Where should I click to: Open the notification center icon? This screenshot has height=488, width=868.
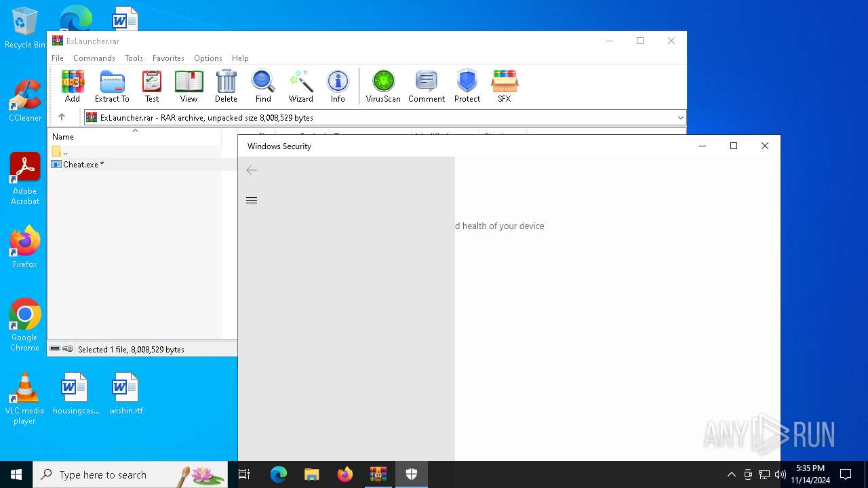pyautogui.click(x=846, y=474)
